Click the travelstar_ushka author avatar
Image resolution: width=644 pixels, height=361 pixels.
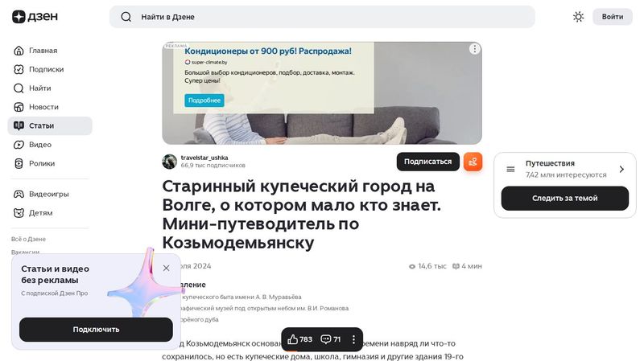[170, 162]
